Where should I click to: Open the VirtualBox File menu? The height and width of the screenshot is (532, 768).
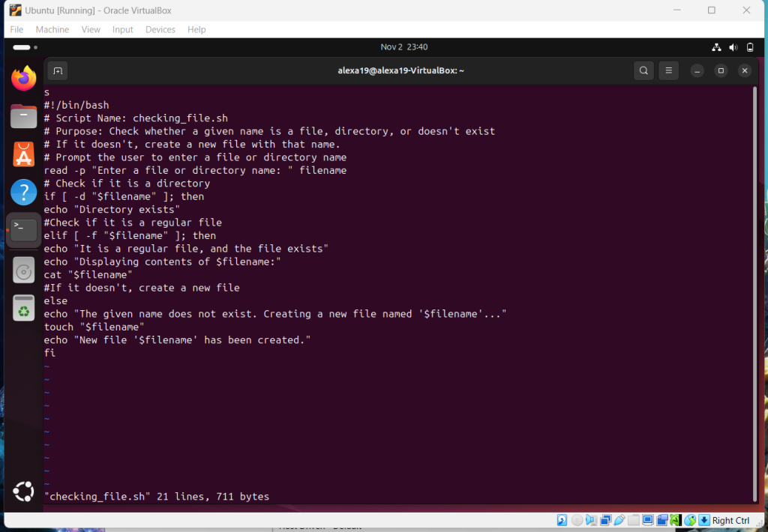point(16,29)
